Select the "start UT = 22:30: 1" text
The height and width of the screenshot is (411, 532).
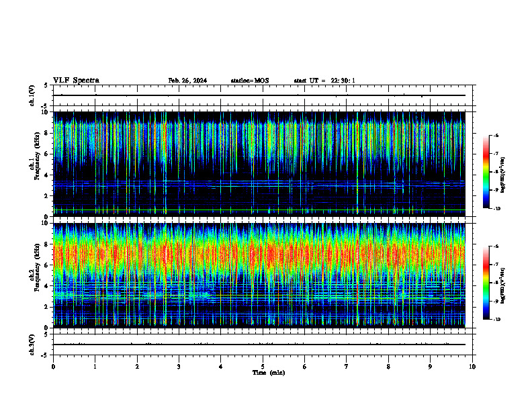(324, 81)
